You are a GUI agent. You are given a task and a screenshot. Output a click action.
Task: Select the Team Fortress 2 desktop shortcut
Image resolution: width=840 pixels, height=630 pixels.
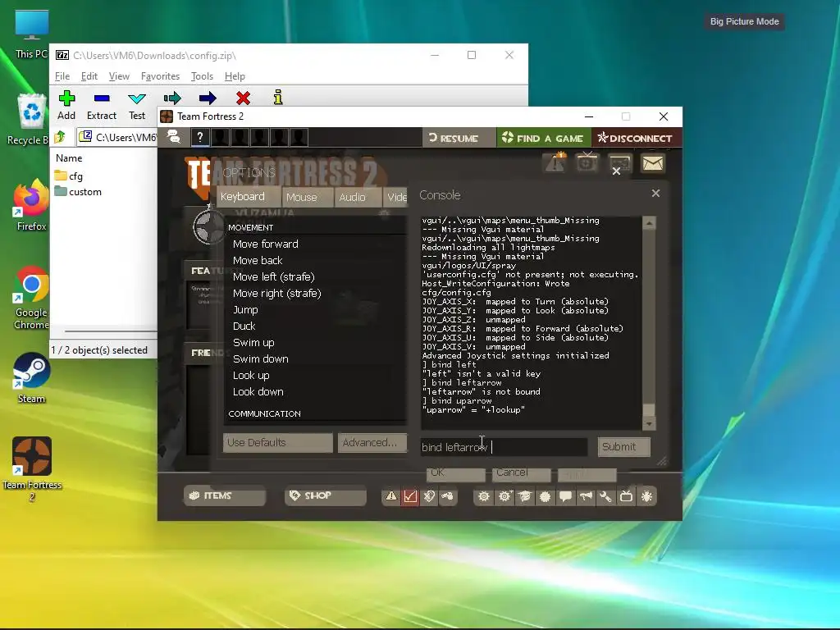coord(32,469)
